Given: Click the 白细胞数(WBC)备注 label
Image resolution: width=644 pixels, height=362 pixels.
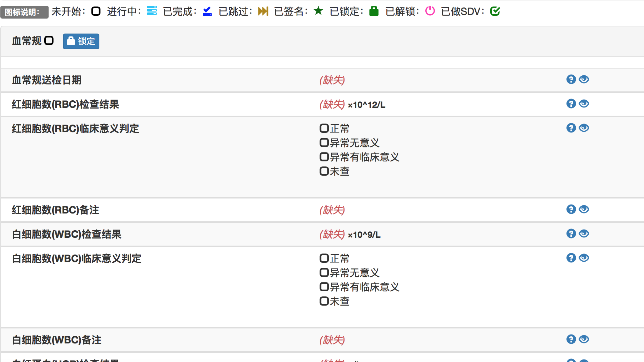Looking at the screenshot, I should point(57,340).
